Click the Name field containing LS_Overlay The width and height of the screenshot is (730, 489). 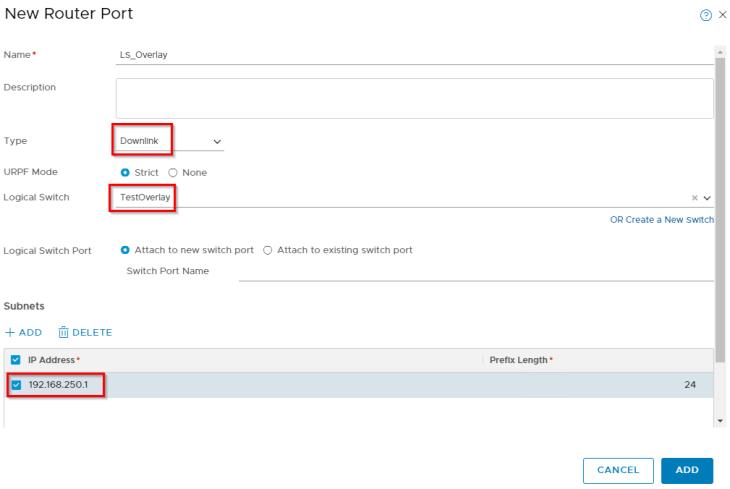[414, 55]
